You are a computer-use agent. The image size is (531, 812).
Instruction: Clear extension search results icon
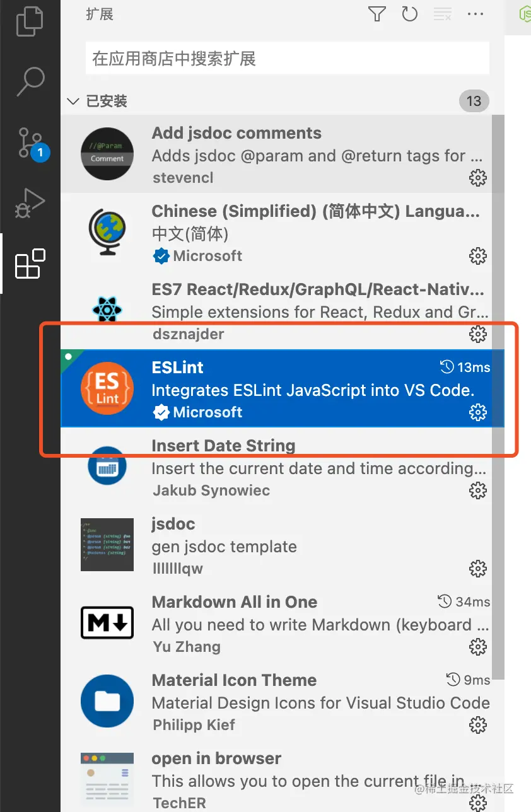click(443, 14)
